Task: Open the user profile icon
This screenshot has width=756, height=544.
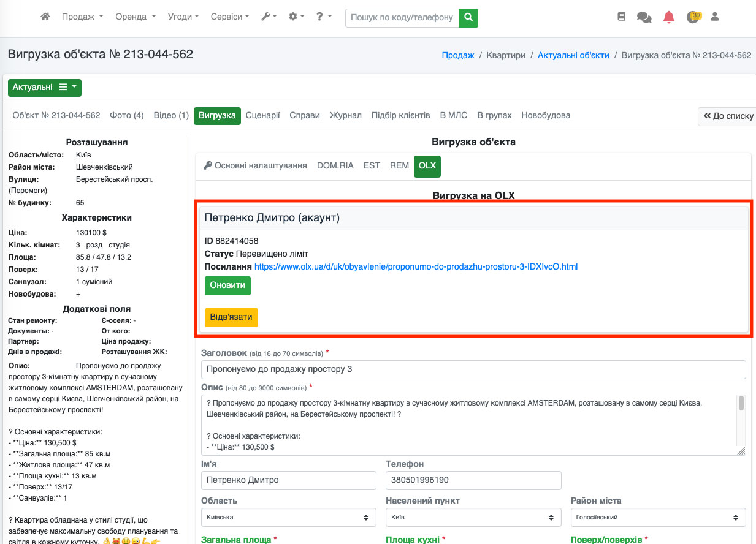Action: [714, 18]
